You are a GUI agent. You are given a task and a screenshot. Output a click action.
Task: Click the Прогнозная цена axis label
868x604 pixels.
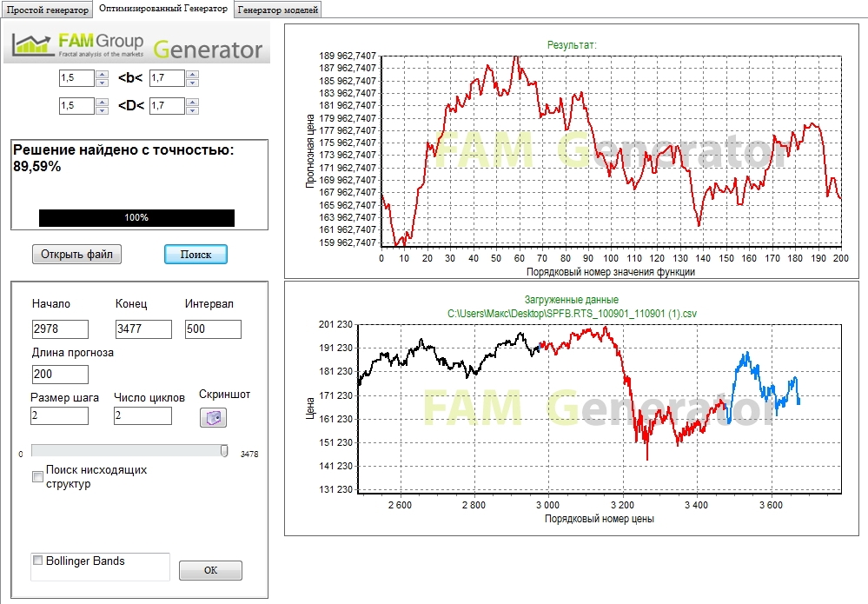(x=310, y=150)
